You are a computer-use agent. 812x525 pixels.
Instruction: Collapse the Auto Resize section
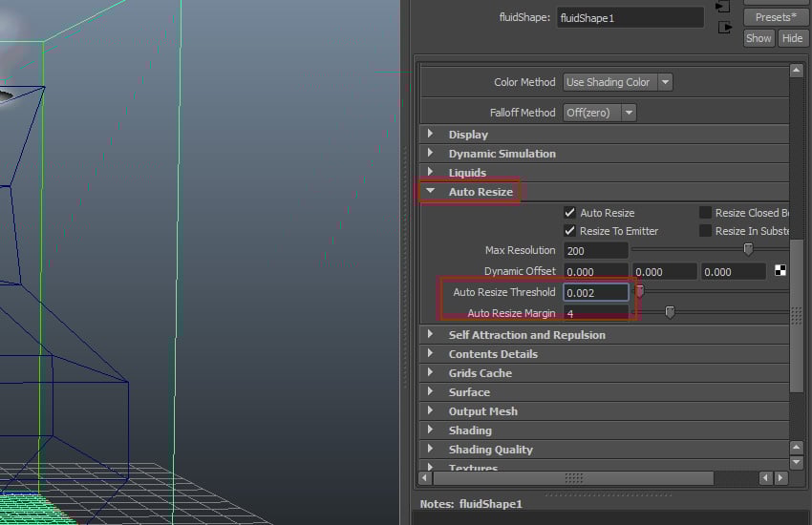coord(430,192)
